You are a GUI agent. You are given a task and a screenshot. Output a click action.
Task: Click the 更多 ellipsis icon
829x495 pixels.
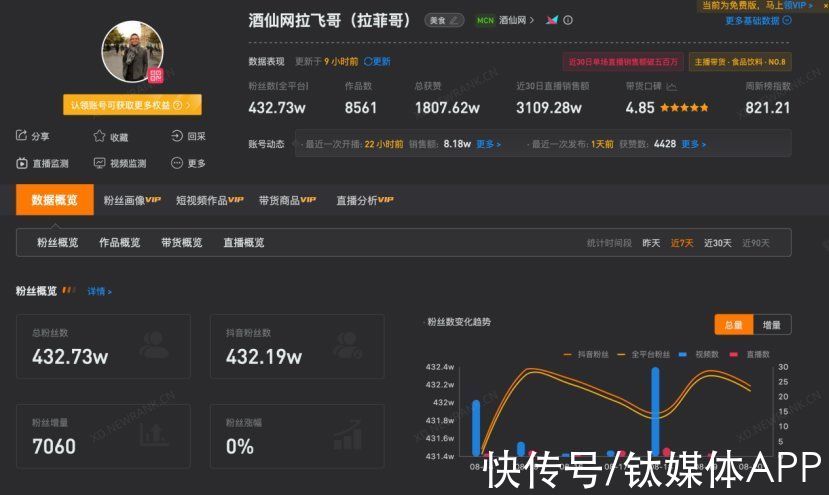coord(177,163)
